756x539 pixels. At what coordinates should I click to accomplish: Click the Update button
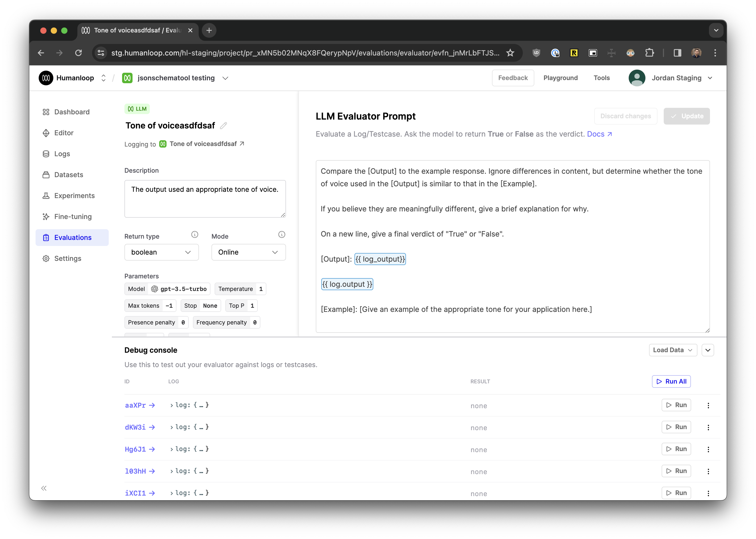(x=686, y=116)
